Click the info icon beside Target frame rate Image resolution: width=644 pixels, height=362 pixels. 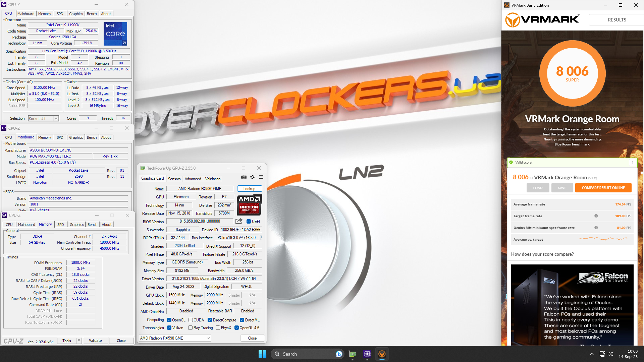pyautogui.click(x=596, y=216)
